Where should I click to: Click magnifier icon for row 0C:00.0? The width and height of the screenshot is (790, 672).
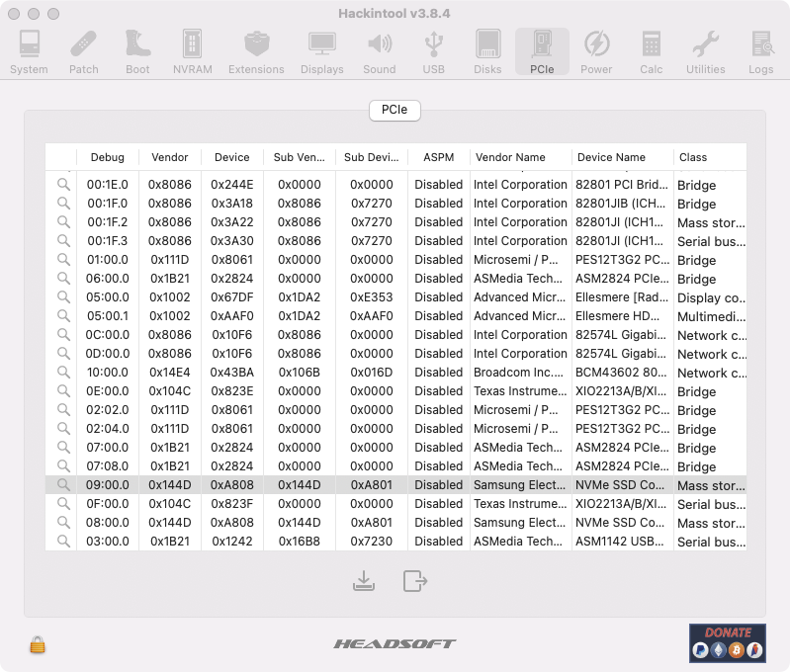63,334
